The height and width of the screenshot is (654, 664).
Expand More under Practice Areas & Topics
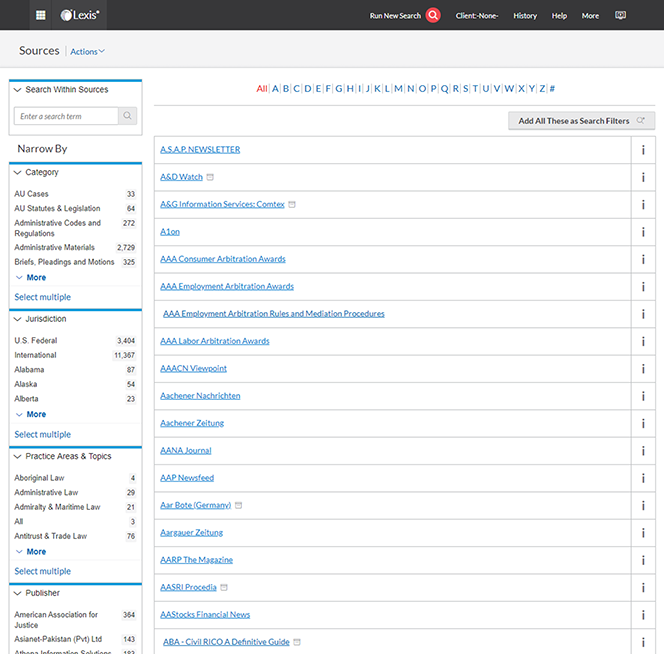pyautogui.click(x=31, y=551)
